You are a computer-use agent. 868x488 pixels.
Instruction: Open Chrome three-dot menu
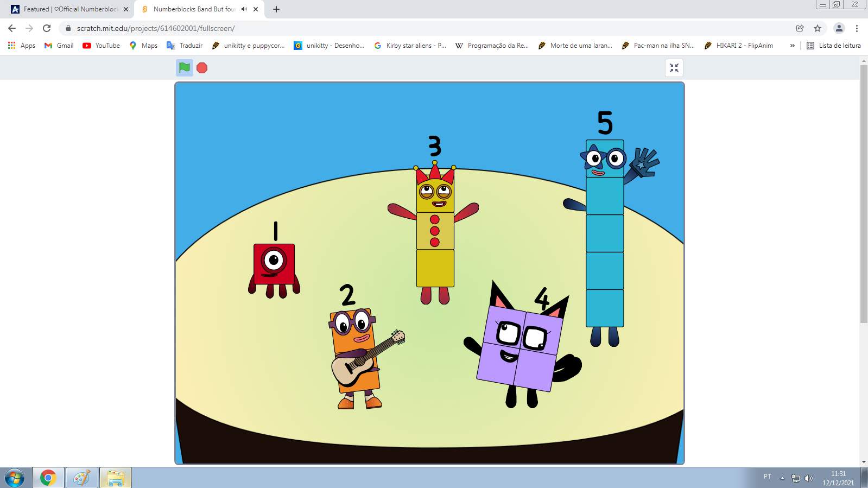tap(857, 28)
